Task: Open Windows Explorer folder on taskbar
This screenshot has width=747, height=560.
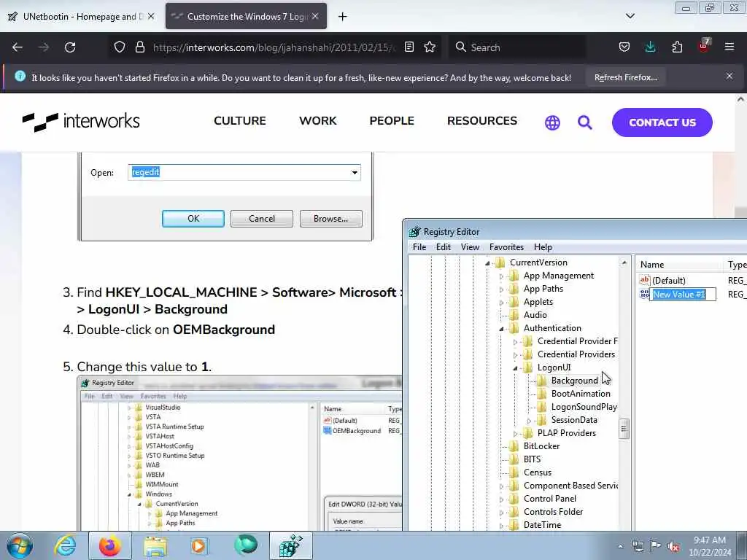Action: point(155,545)
